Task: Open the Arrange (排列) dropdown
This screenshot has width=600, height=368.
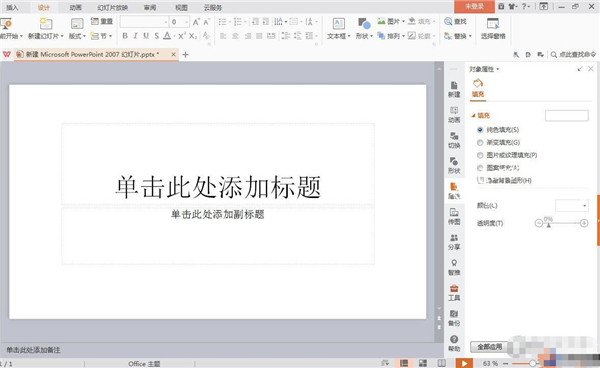Action: pyautogui.click(x=391, y=36)
